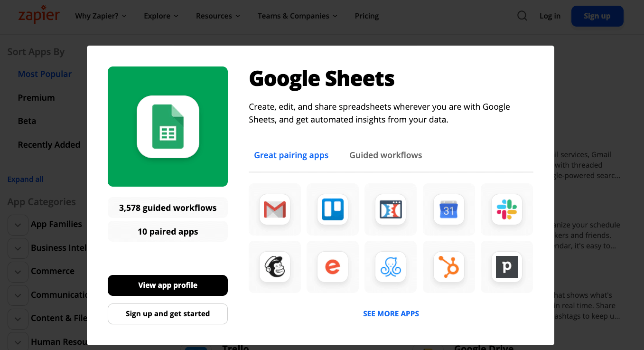644x350 pixels.
Task: Select the Trello pairing app icon
Action: coord(333,209)
